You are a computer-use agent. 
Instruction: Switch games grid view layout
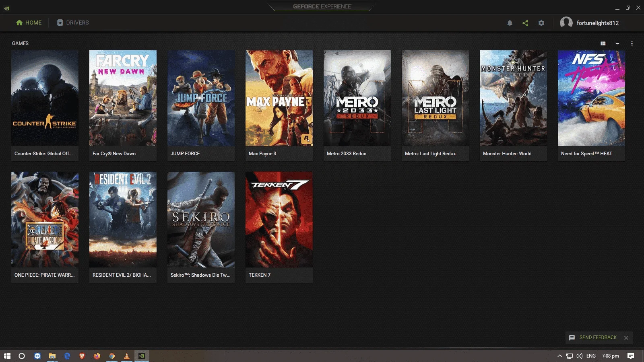point(603,43)
